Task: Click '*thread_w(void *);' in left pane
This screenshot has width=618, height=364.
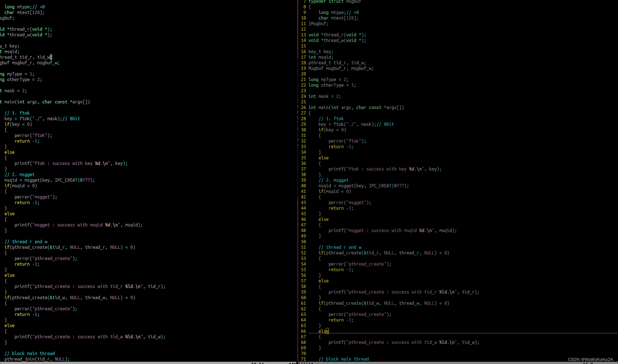Action: pos(29,35)
